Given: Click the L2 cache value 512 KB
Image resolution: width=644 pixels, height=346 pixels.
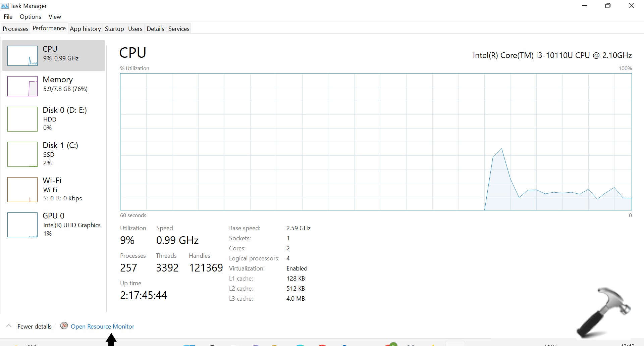Looking at the screenshot, I should (296, 289).
